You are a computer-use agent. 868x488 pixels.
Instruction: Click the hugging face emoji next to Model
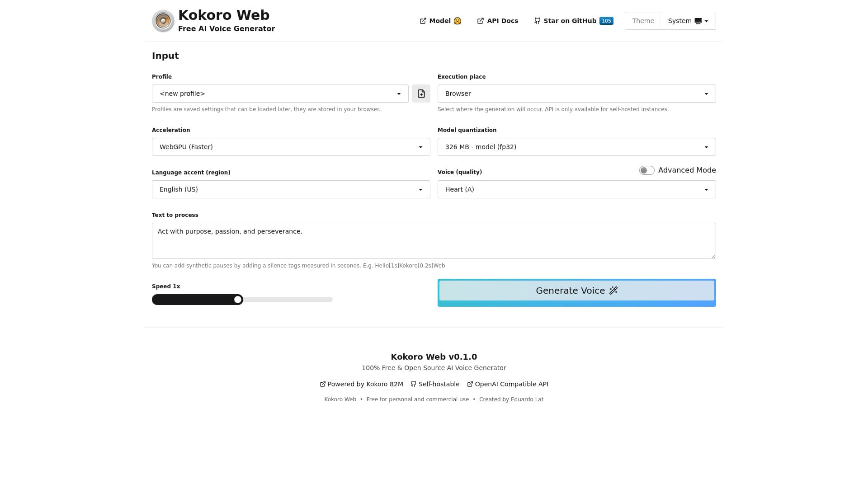coord(458,21)
